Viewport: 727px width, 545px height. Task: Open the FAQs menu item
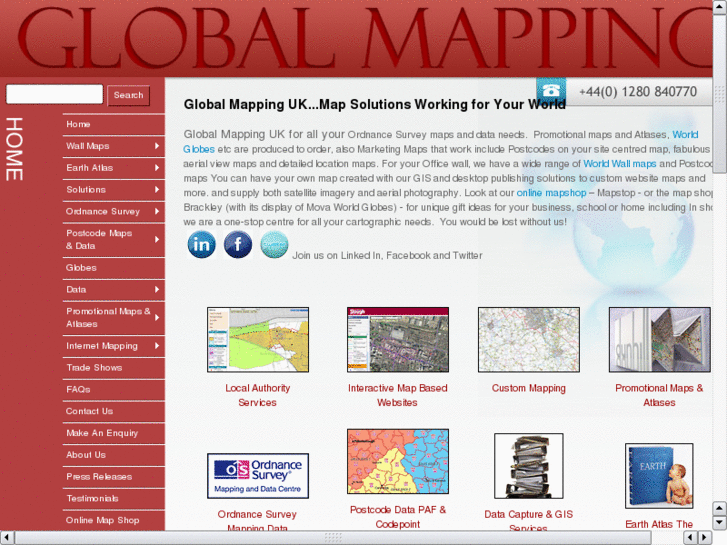[x=114, y=390]
